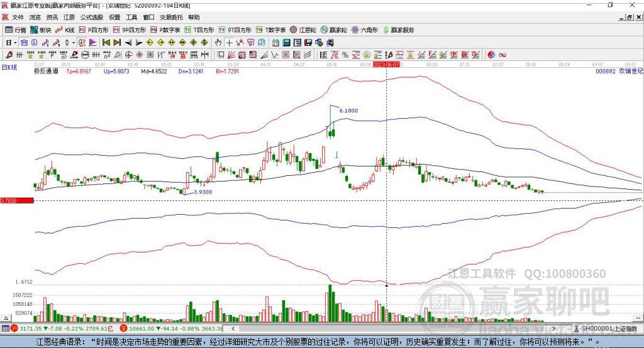Open the 浏览 menu

35,17
